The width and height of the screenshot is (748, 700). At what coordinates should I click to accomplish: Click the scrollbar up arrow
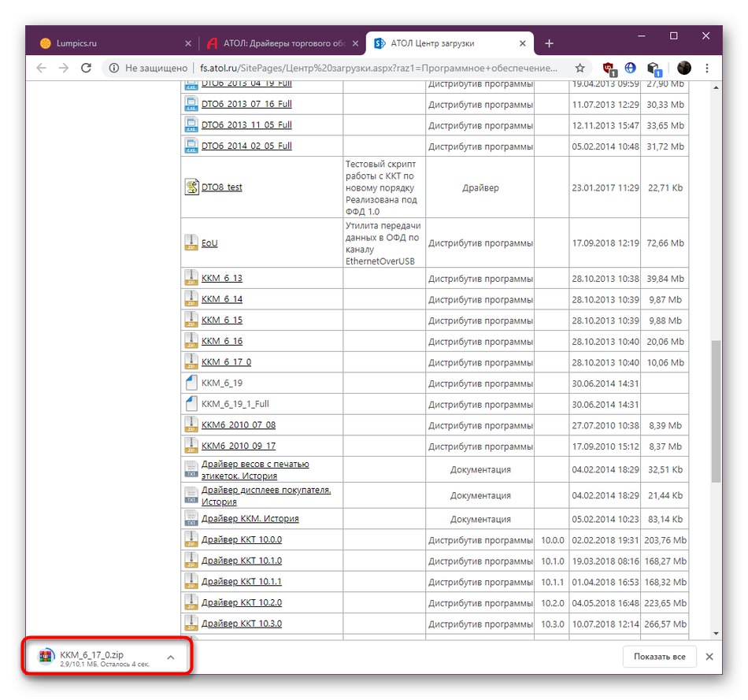click(x=716, y=88)
